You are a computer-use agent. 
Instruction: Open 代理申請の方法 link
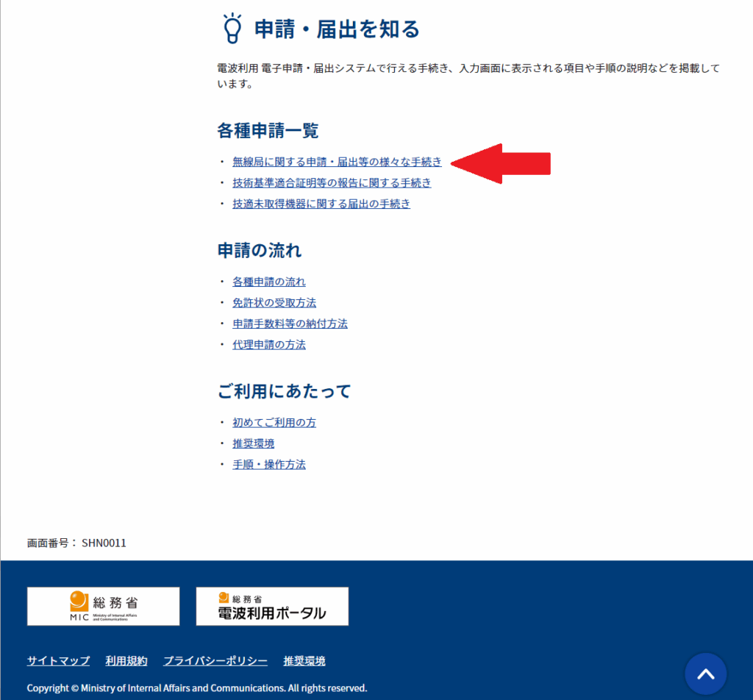pyautogui.click(x=269, y=344)
